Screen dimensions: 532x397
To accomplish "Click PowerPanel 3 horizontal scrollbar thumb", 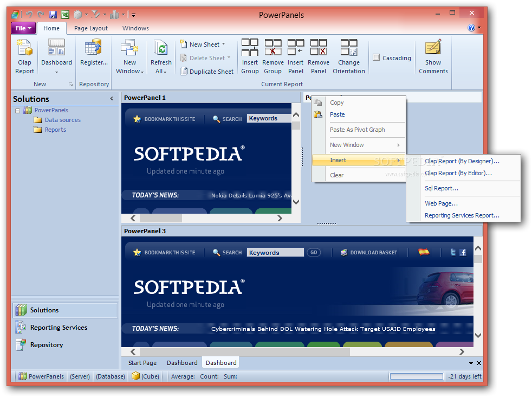I will (x=245, y=351).
